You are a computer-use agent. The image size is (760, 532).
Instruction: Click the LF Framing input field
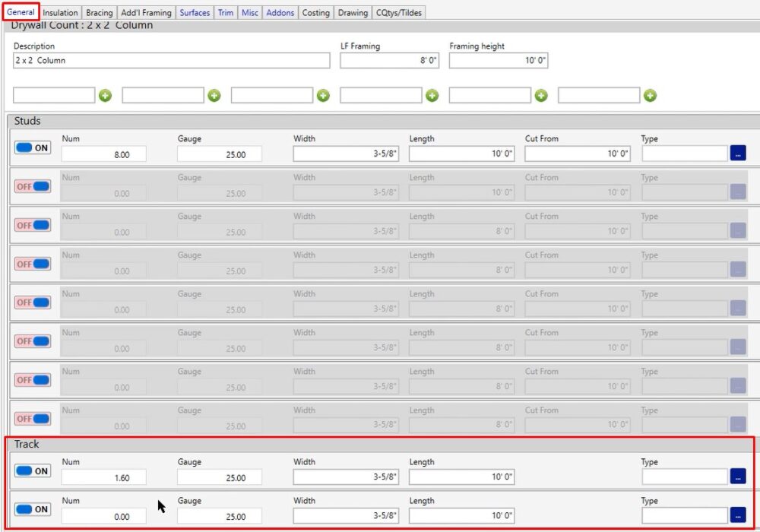click(389, 61)
